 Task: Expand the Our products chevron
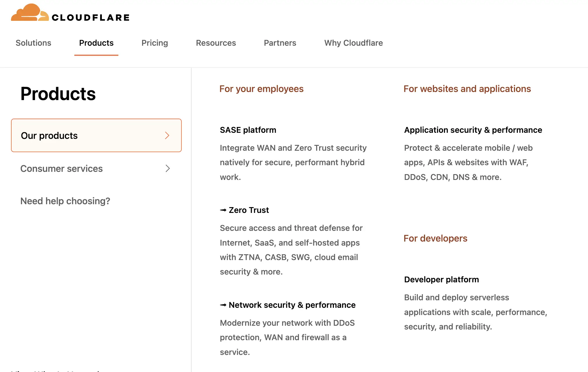pos(167,135)
